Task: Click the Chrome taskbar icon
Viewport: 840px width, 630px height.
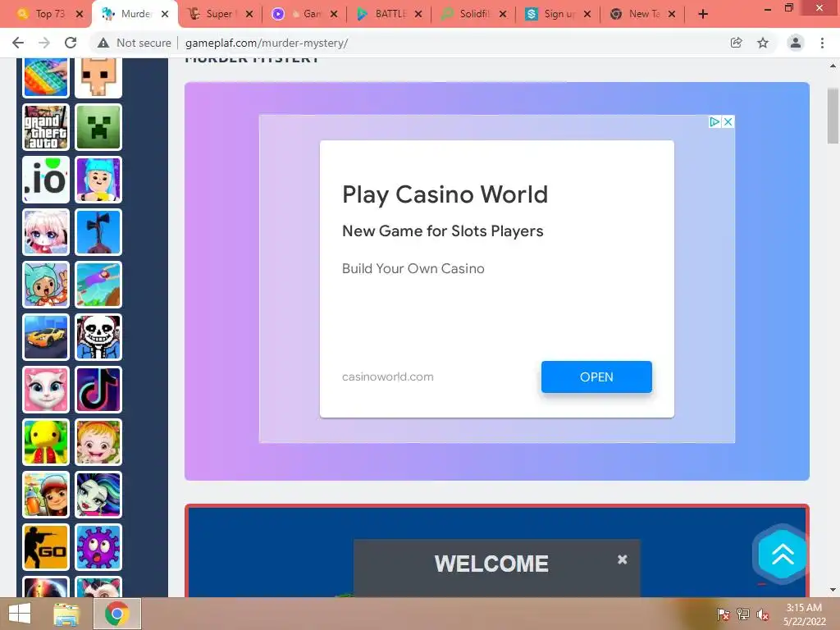Action: (116, 614)
